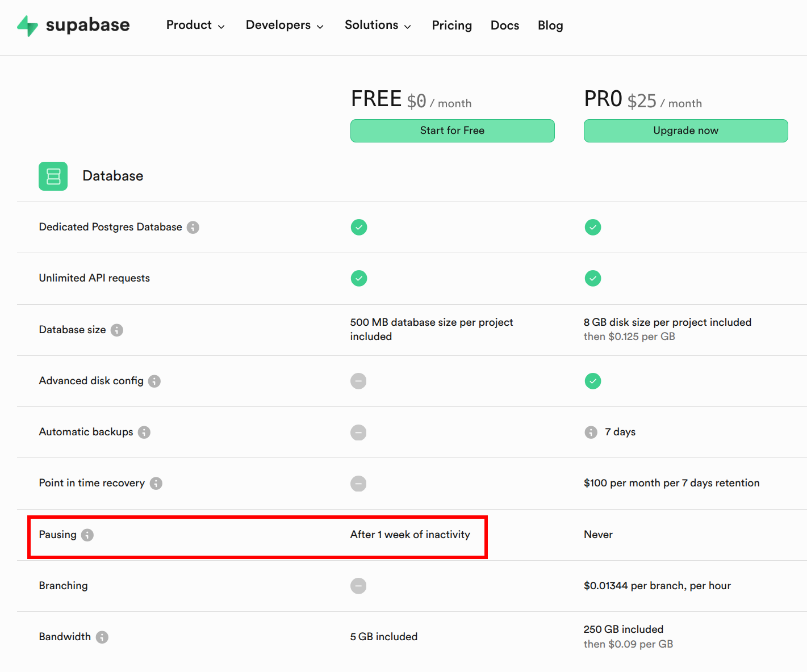Click Free plan's Dedicated Postgres Database checkmark
Viewport: 807px width, 672px height.
pyautogui.click(x=359, y=228)
